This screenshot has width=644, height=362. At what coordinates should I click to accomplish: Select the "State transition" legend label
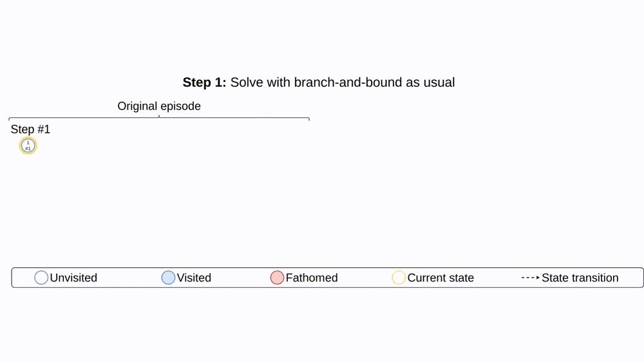tap(580, 278)
